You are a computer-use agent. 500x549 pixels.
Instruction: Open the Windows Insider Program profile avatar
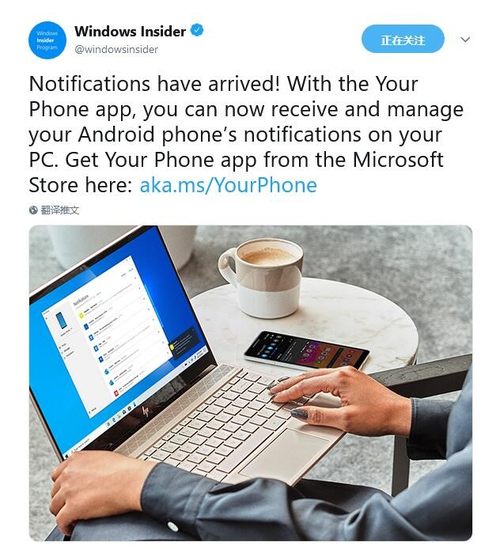pos(47,40)
